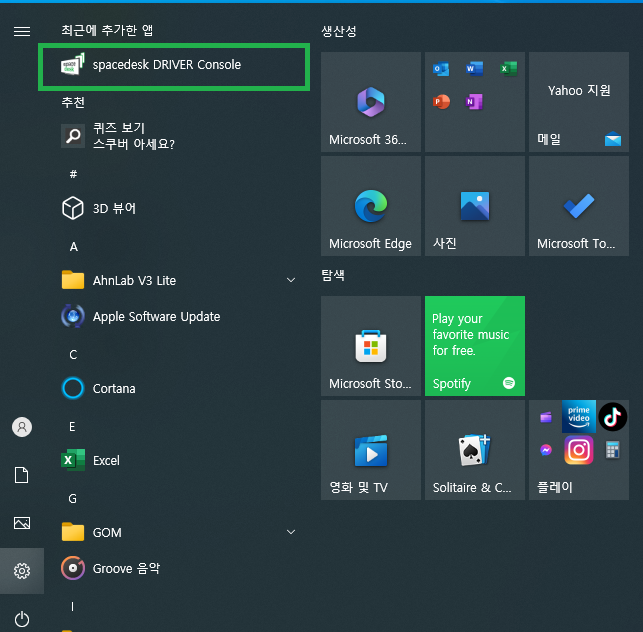Open Outlook in the Office tile group

[x=441, y=68]
